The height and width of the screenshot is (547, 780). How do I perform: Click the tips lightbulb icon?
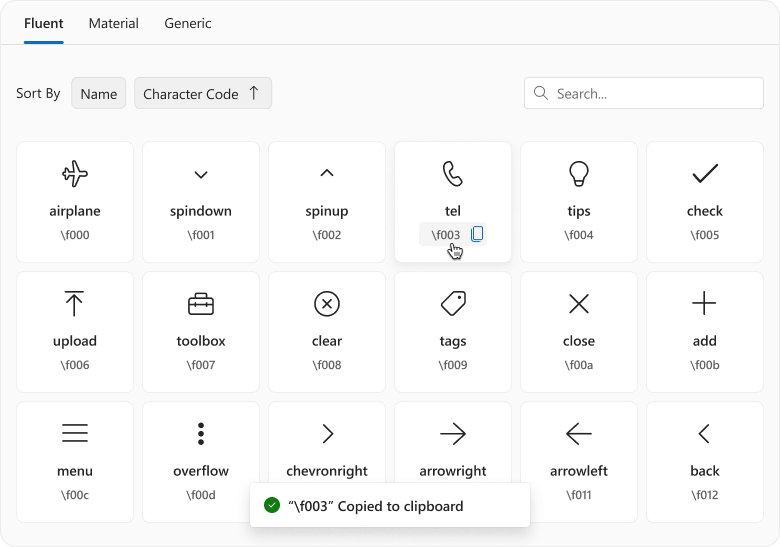tap(579, 174)
